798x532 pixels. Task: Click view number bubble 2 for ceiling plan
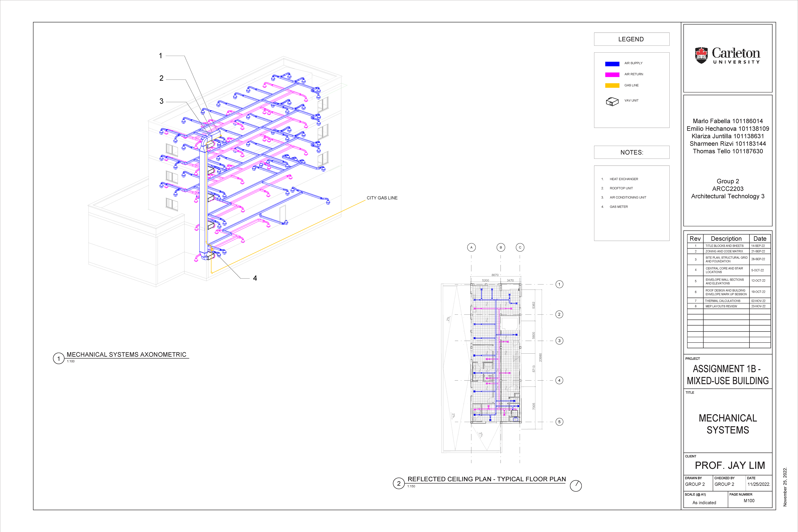click(x=399, y=483)
